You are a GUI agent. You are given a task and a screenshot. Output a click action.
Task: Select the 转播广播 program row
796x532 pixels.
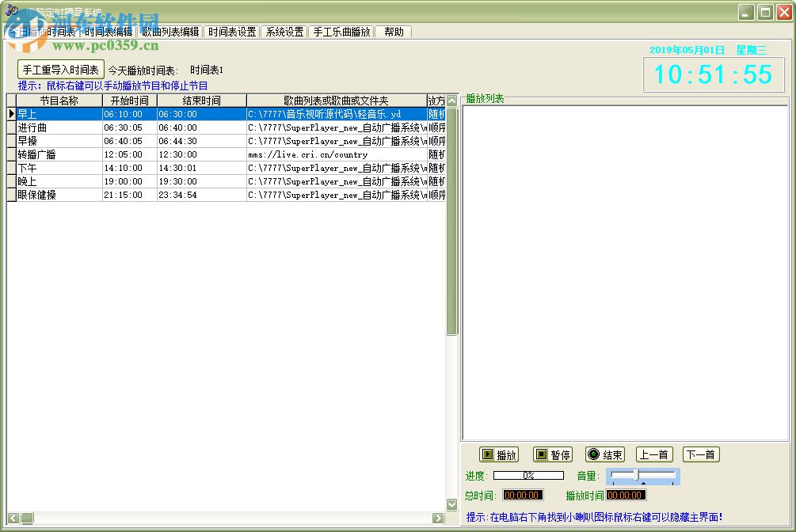coord(59,154)
